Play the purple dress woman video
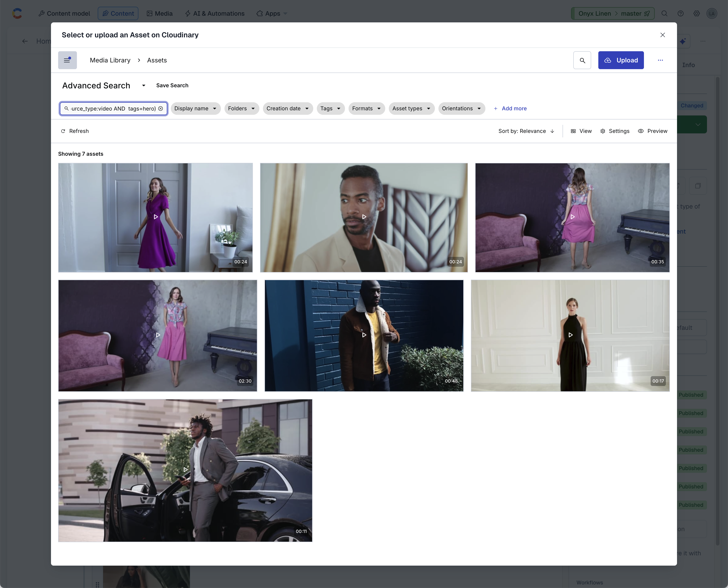 click(x=156, y=217)
